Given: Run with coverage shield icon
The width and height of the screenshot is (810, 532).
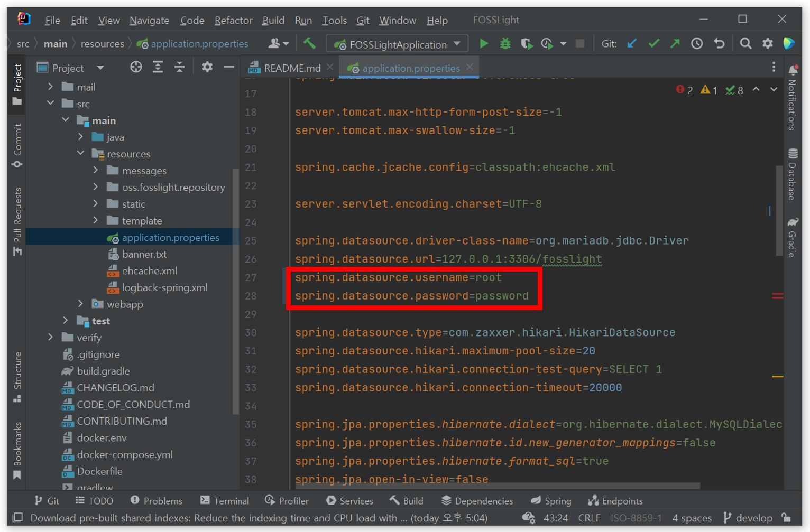Looking at the screenshot, I should [527, 44].
